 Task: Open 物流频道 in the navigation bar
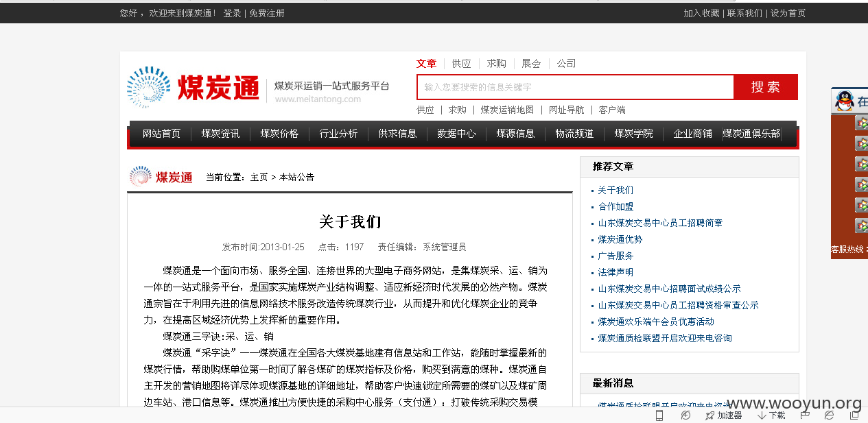coord(574,134)
